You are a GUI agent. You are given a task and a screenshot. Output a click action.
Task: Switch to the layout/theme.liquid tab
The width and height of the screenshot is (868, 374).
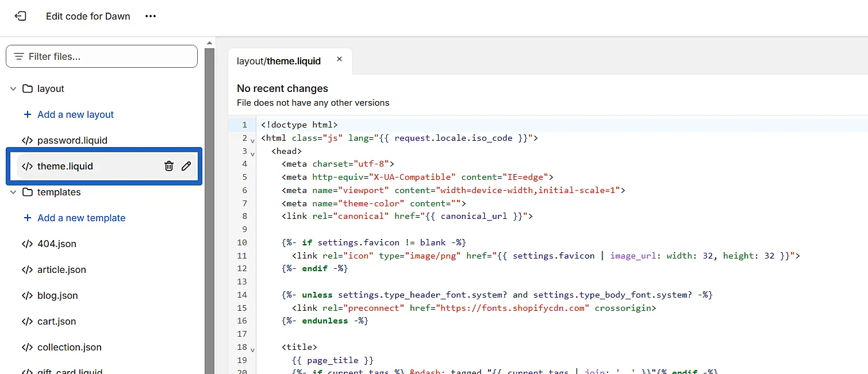point(279,61)
